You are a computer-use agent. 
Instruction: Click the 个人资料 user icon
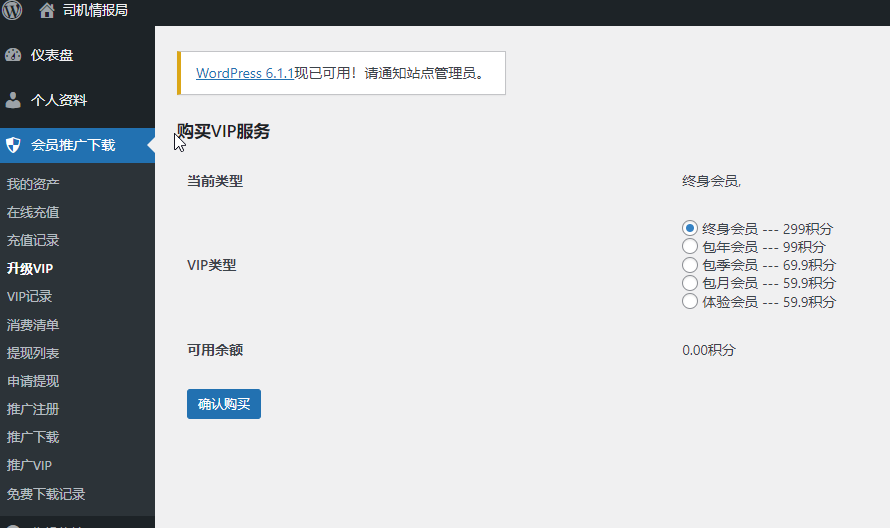pyautogui.click(x=13, y=100)
